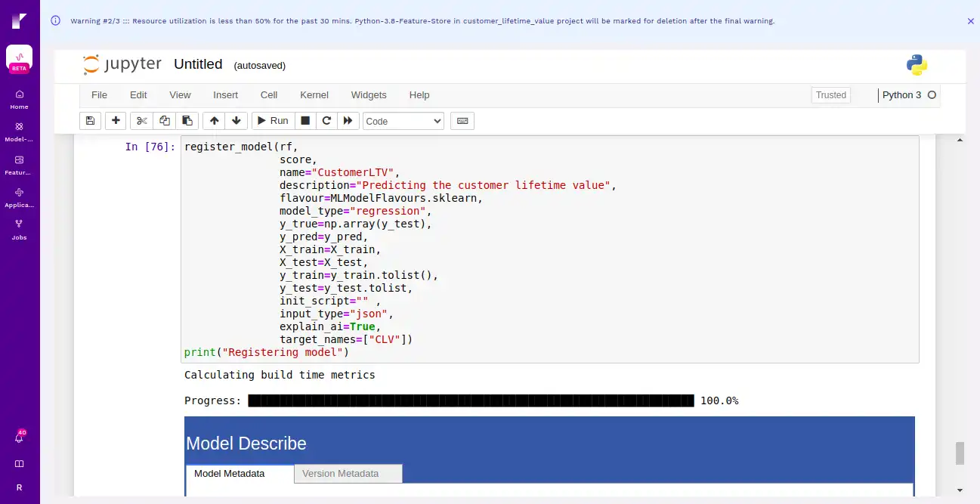Click the Trusted notebook button
Image resolution: width=980 pixels, height=504 pixels.
click(831, 95)
